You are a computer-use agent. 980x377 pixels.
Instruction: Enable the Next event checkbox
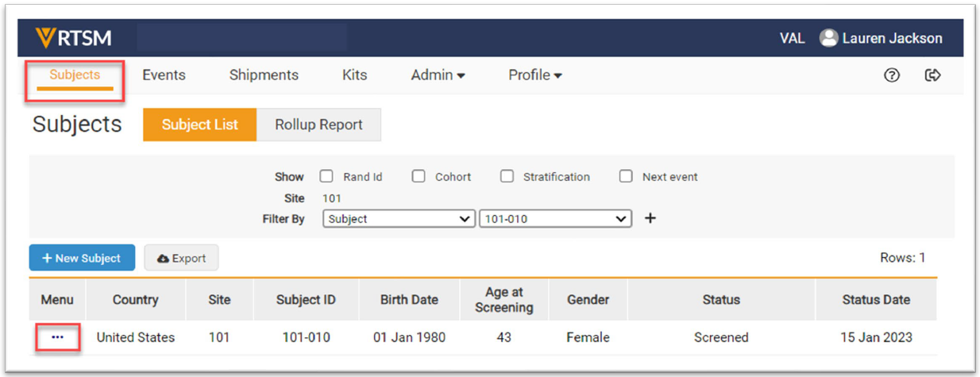point(626,177)
